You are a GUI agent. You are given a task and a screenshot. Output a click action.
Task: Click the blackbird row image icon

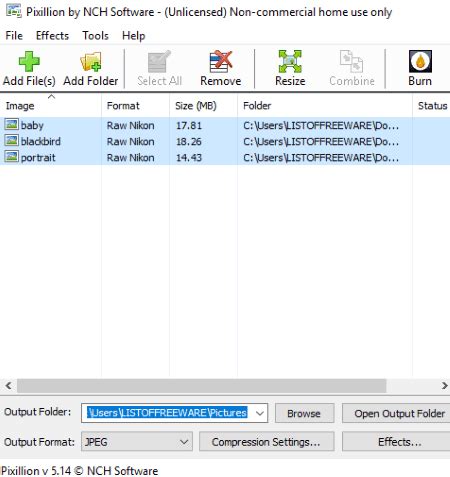(11, 141)
